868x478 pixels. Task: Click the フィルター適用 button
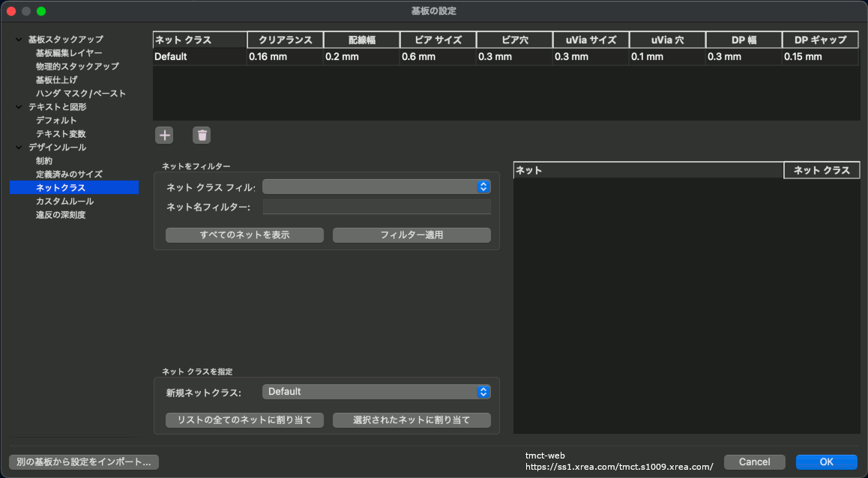coord(412,235)
